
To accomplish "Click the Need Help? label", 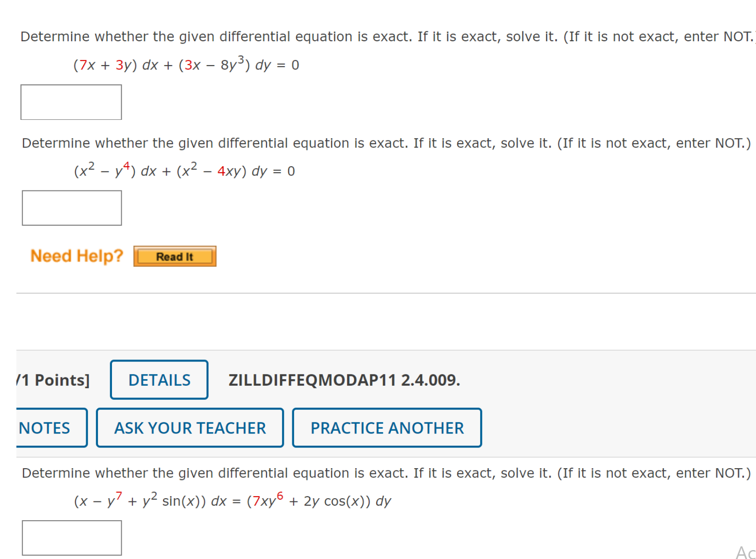I will coord(76,256).
